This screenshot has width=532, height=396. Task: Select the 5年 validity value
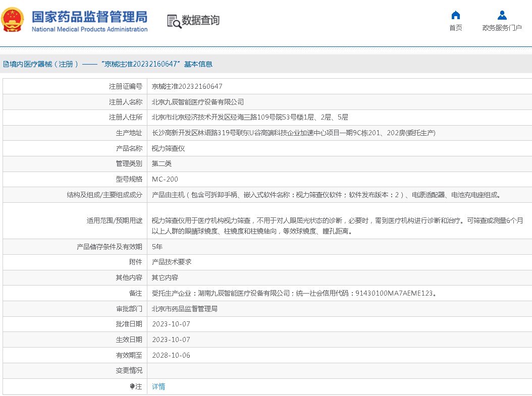click(157, 247)
